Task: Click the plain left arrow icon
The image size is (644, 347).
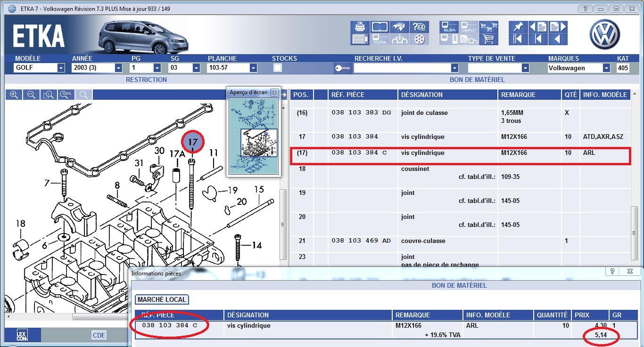Action: (558, 39)
